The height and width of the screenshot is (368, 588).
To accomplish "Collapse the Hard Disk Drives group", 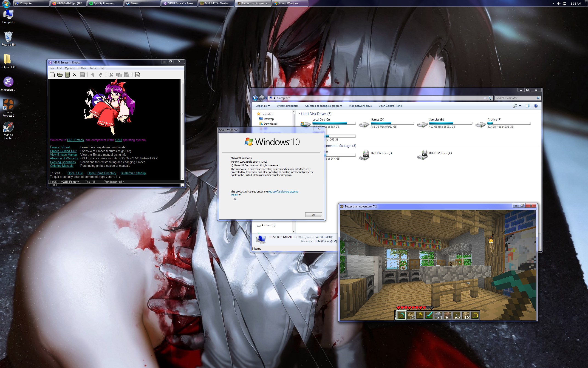I will (299, 114).
